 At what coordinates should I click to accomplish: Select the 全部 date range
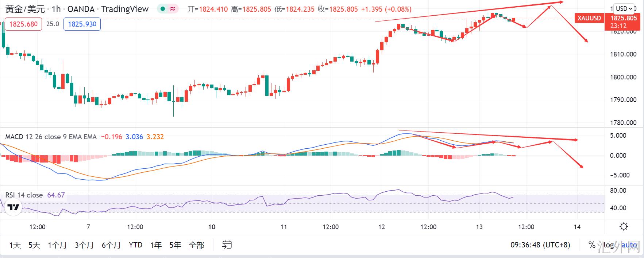pyautogui.click(x=196, y=245)
